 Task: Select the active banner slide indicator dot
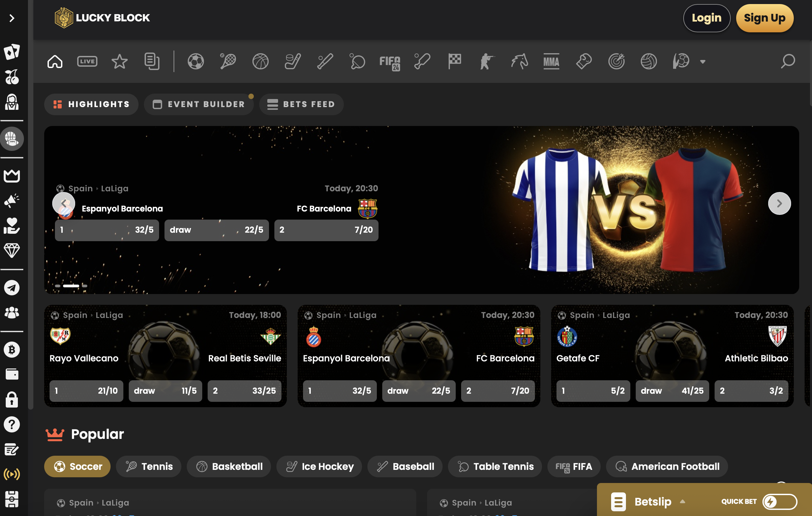coord(71,286)
